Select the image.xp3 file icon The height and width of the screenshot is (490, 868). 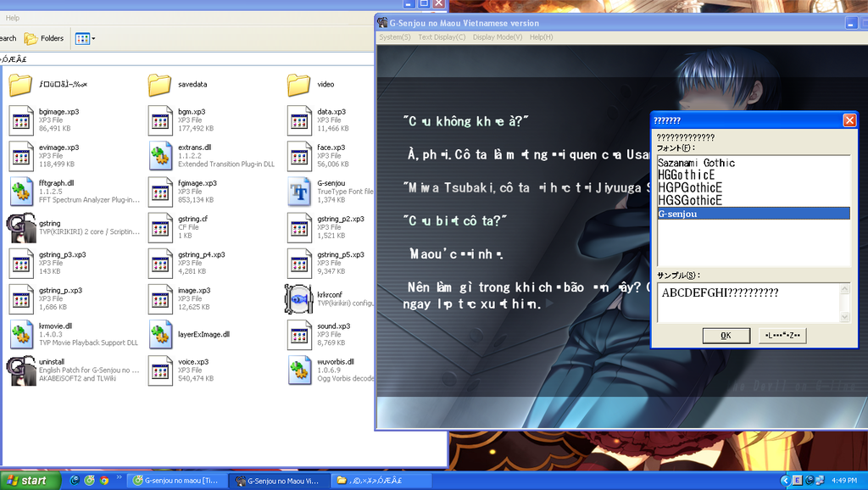[160, 299]
